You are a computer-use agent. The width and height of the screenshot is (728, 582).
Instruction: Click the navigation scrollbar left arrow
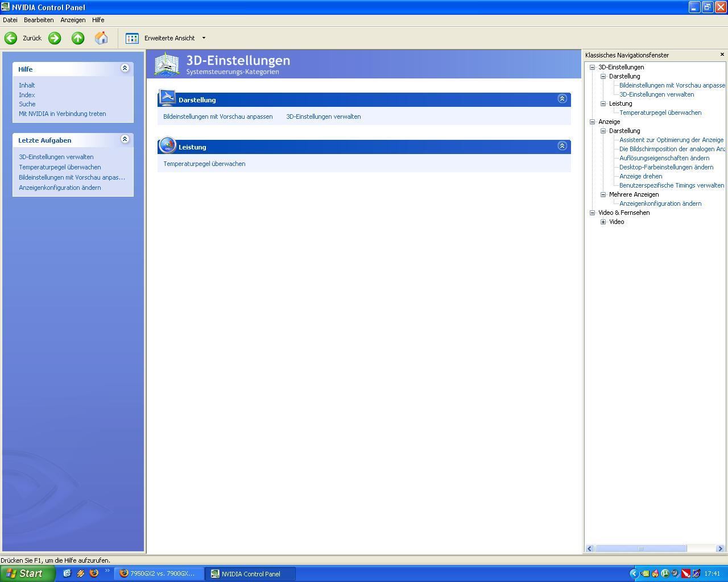coord(590,548)
